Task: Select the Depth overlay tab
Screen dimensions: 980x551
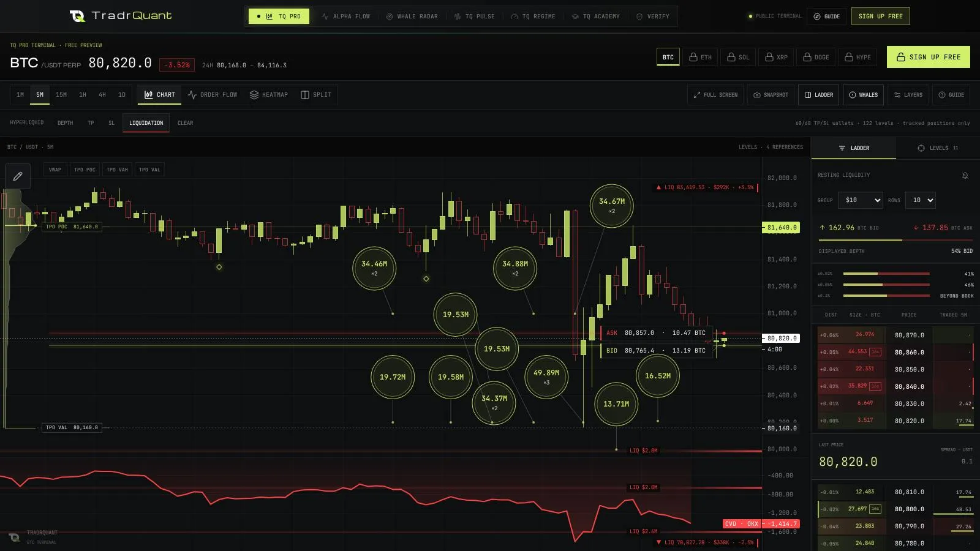Action: 65,123
